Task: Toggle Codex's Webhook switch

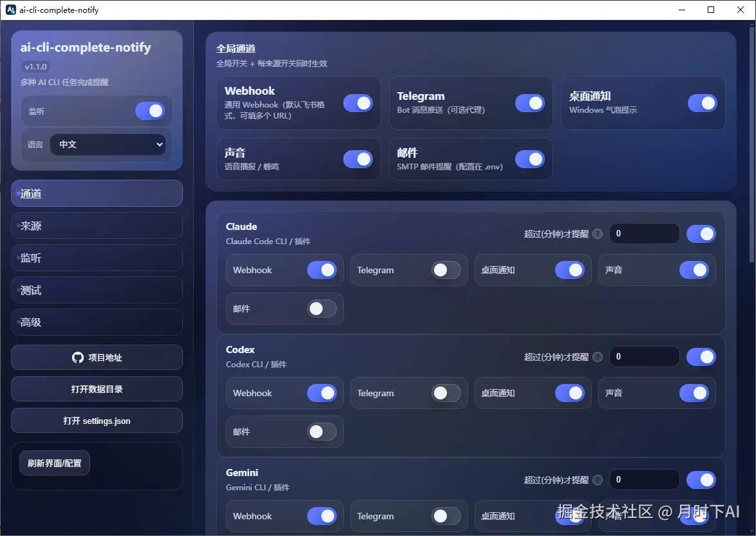Action: coord(321,393)
